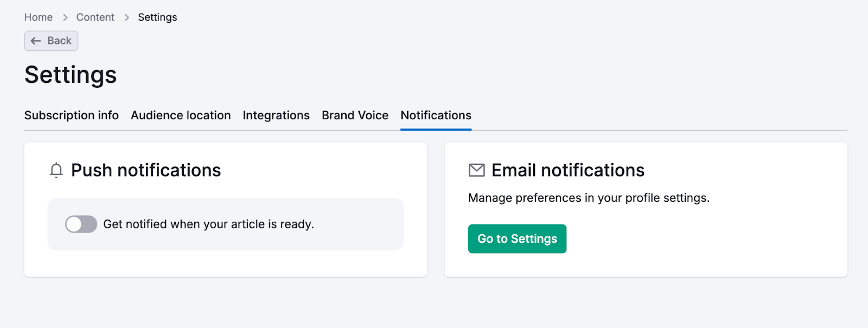Go to Home via the breadcrumb

(39, 17)
